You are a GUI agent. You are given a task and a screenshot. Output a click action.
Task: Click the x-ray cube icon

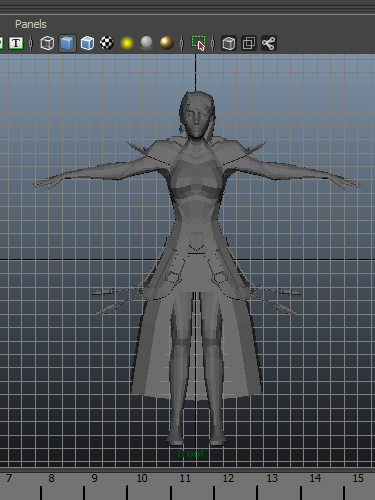point(229,43)
